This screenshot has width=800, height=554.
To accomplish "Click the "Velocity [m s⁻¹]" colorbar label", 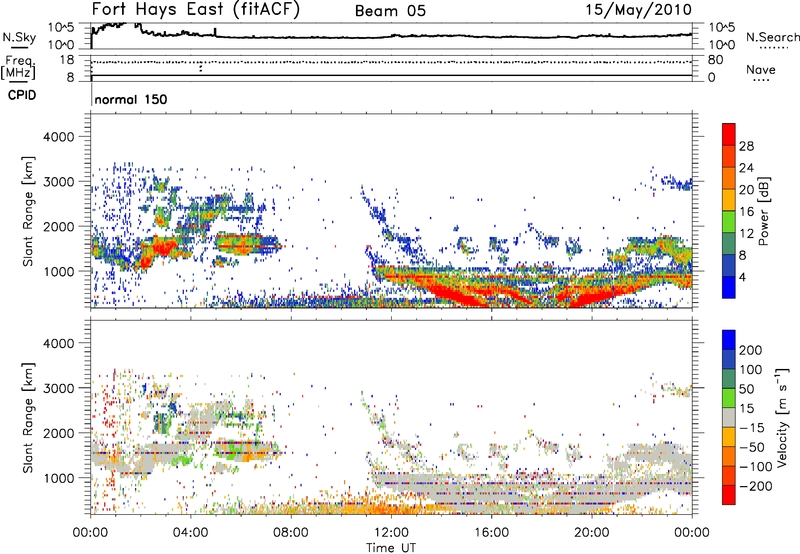I will 782,417.
